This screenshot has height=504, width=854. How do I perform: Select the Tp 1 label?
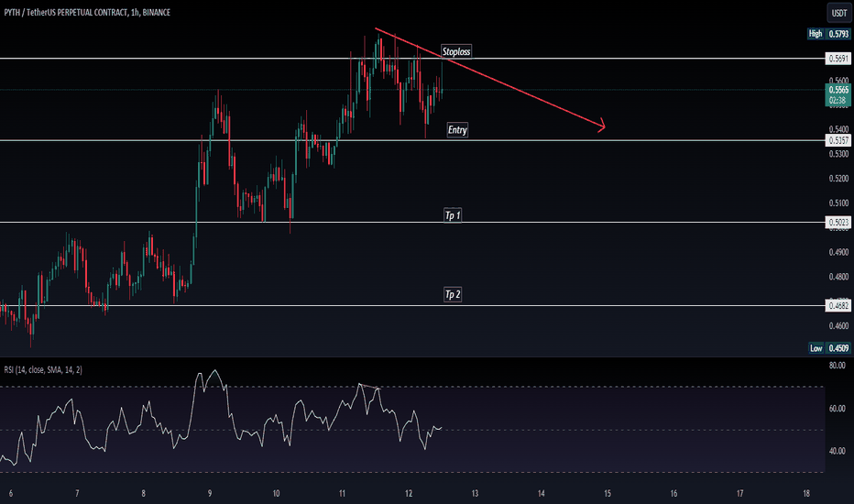[453, 215]
